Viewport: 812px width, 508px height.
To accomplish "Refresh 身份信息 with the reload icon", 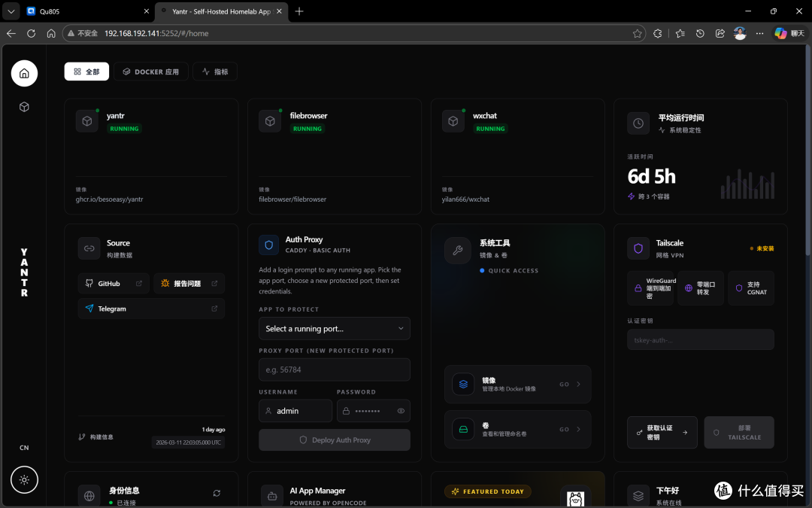I will click(217, 493).
